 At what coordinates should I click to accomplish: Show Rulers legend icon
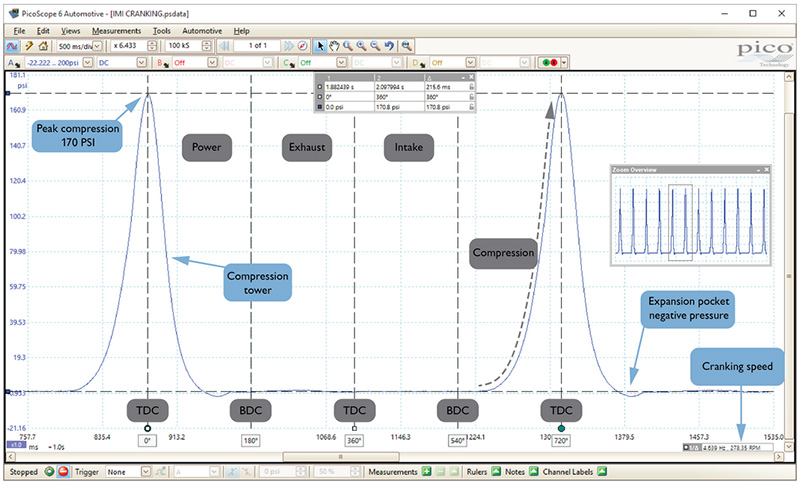coord(496,472)
